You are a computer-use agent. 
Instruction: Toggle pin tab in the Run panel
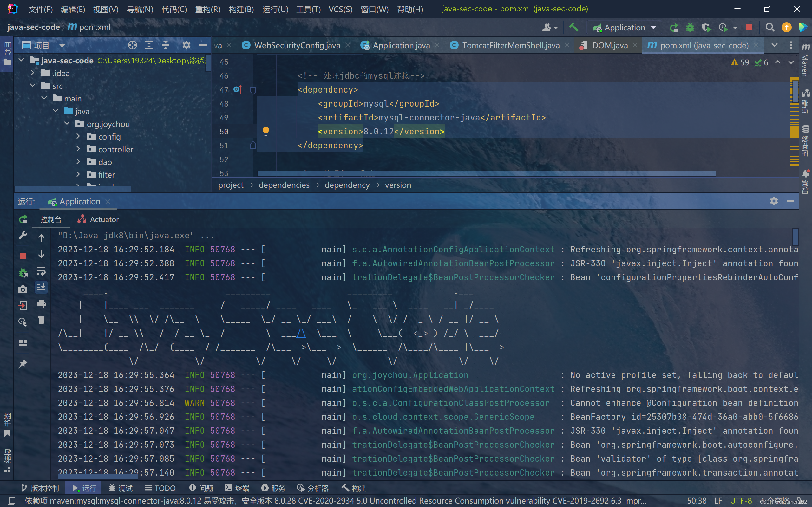23,364
